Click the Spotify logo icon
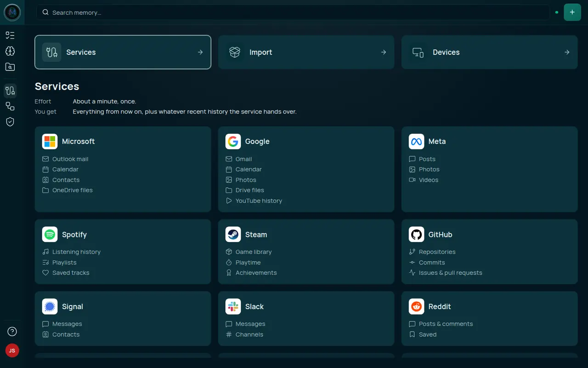The image size is (588, 368). coord(50,235)
